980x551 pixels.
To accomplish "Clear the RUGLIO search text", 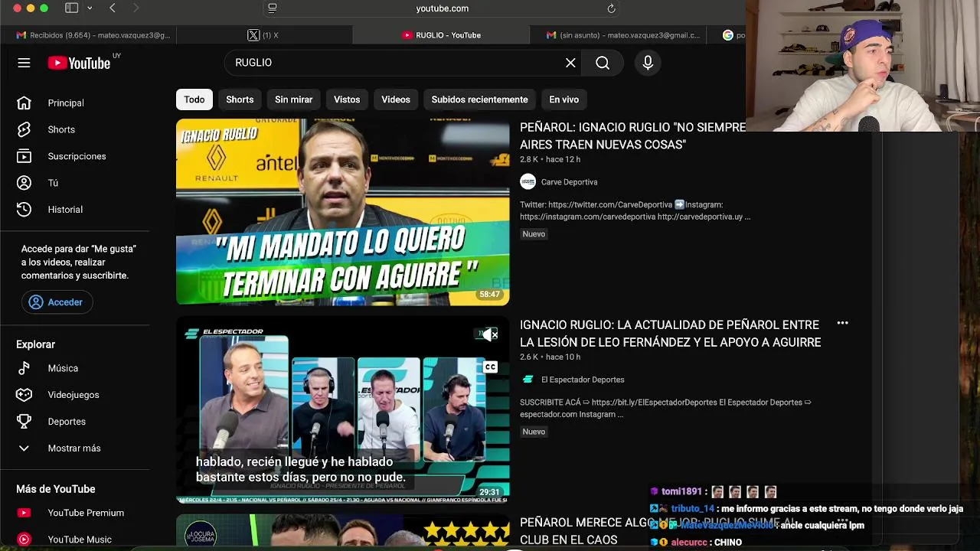I will (570, 63).
